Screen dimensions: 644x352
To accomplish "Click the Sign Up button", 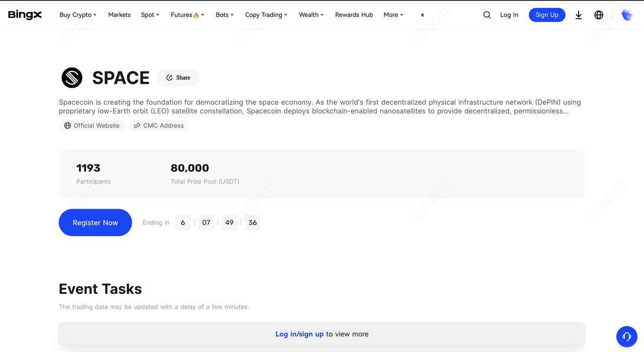I will click(x=546, y=15).
